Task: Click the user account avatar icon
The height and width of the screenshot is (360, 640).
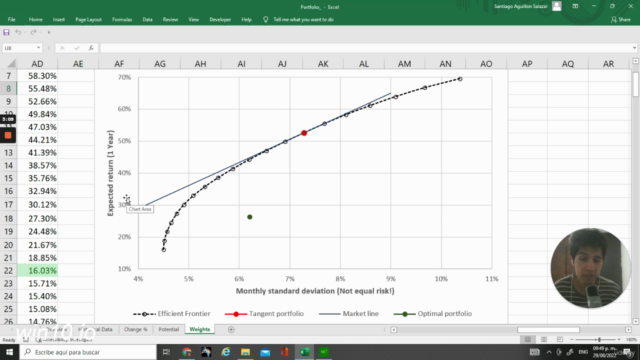Action: [556, 6]
